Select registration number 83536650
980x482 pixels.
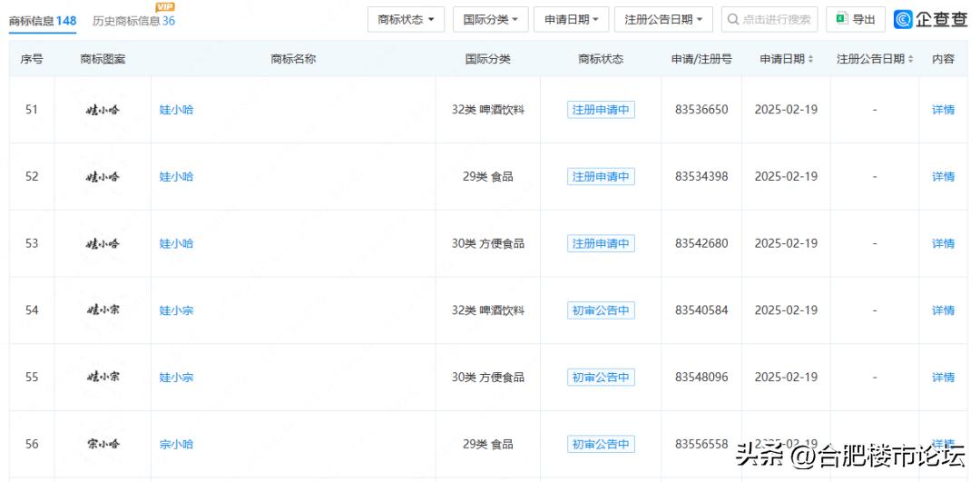tap(701, 110)
